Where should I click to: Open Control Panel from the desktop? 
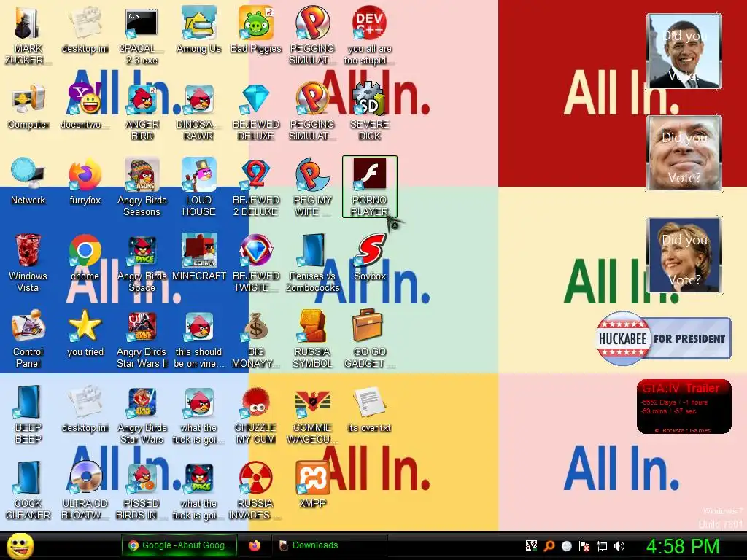point(28,338)
